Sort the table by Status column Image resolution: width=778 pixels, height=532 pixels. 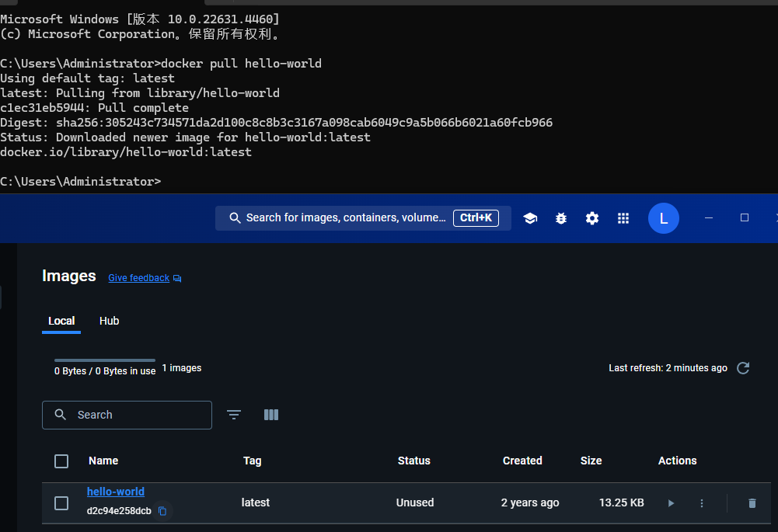coord(413,461)
